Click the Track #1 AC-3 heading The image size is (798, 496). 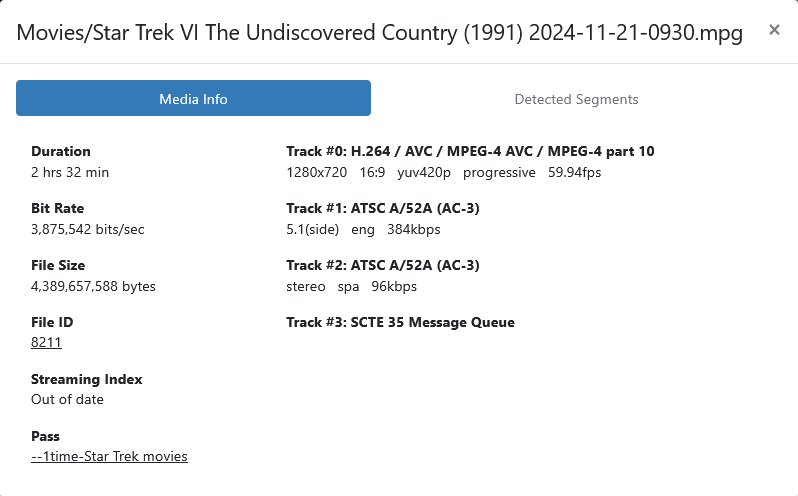click(383, 208)
